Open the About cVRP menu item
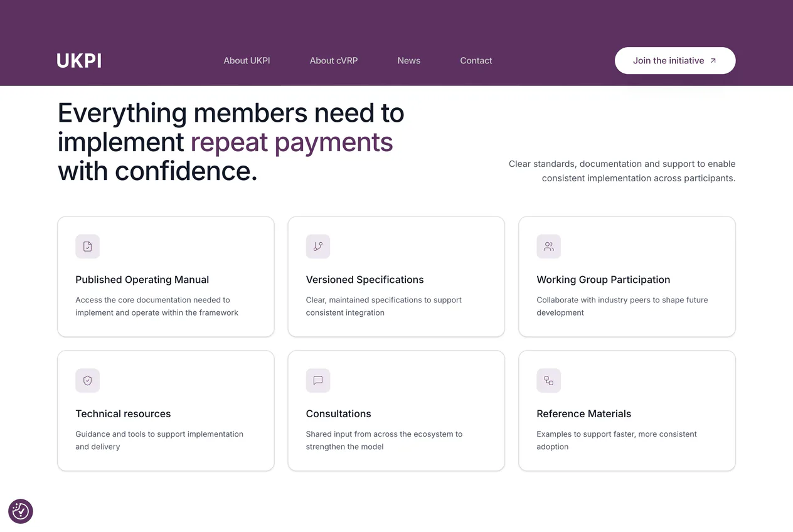Screen dimensions: 793x532 tap(334, 61)
